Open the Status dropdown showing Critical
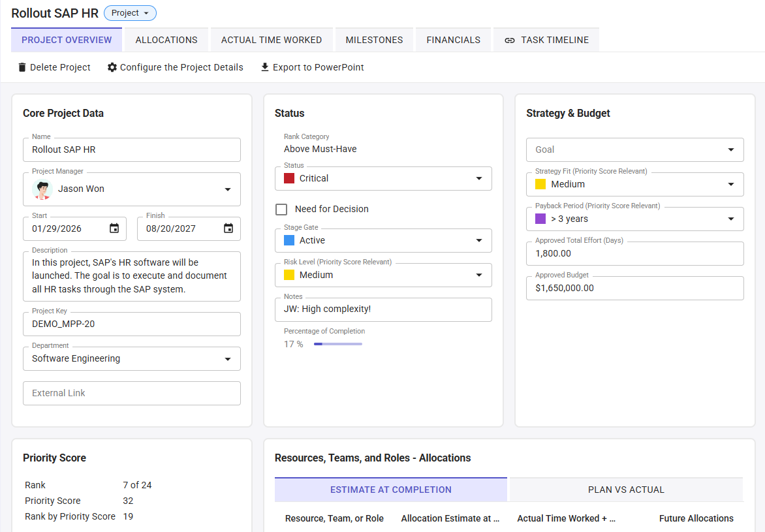 383,179
